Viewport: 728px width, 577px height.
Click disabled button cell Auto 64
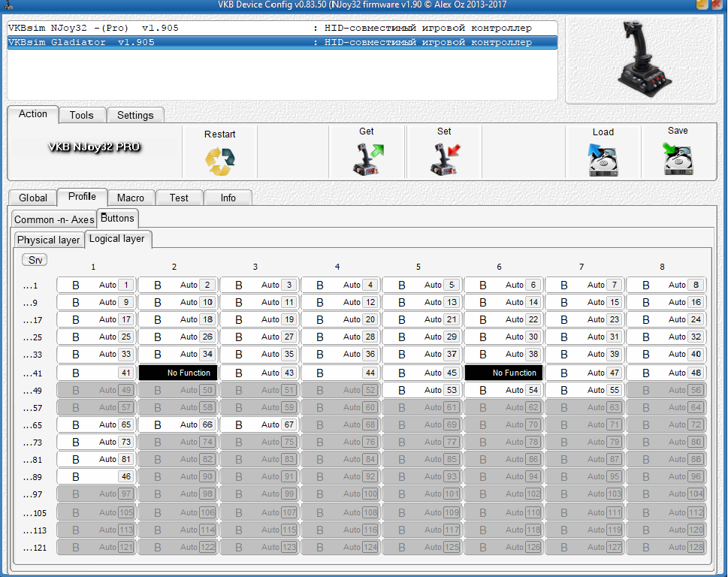coord(666,407)
